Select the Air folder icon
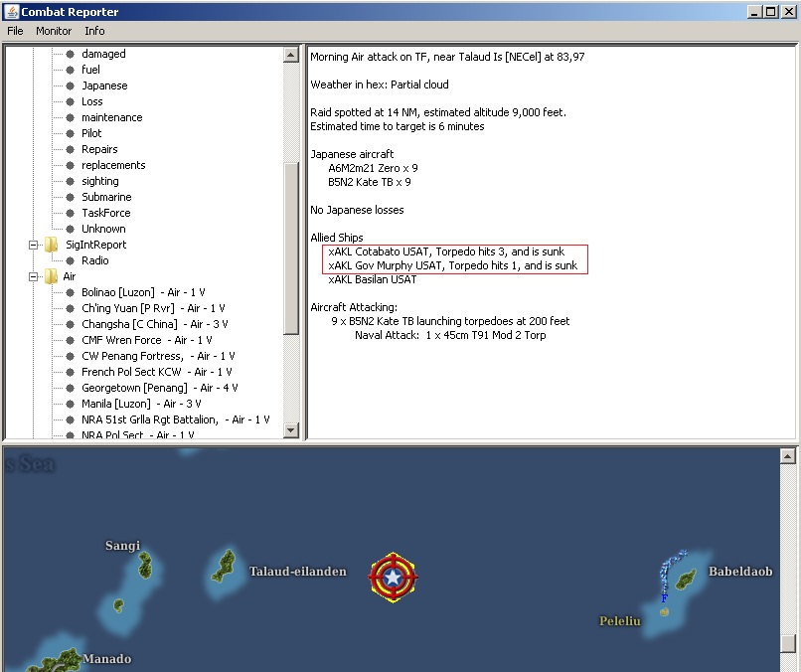The width and height of the screenshot is (801, 672). (51, 276)
